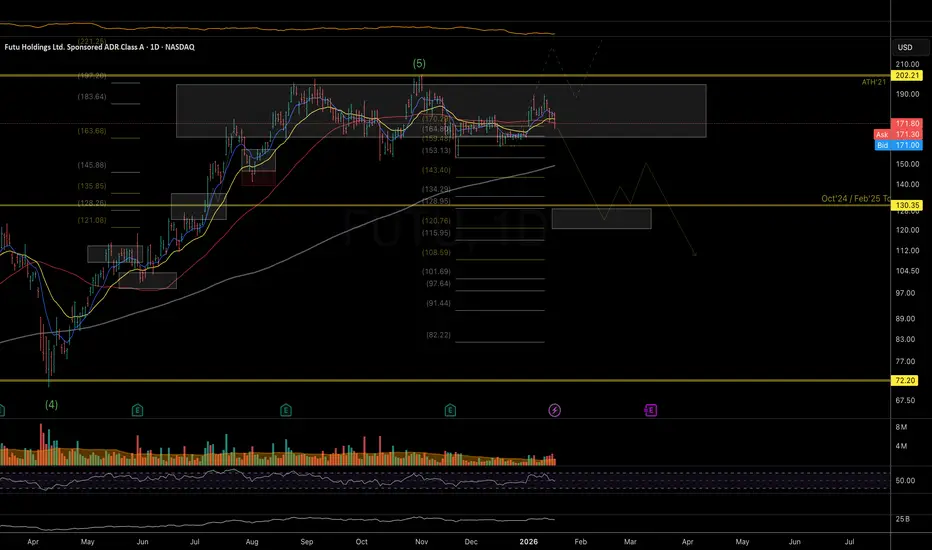Open the green earnings marker above mid-November volume
Image resolution: width=932 pixels, height=550 pixels.
click(x=450, y=410)
